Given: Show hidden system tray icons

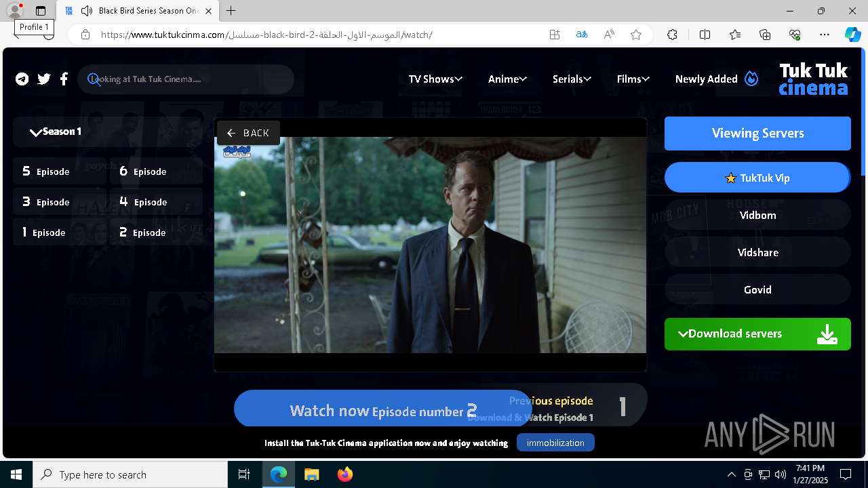Looking at the screenshot, I should 731,474.
